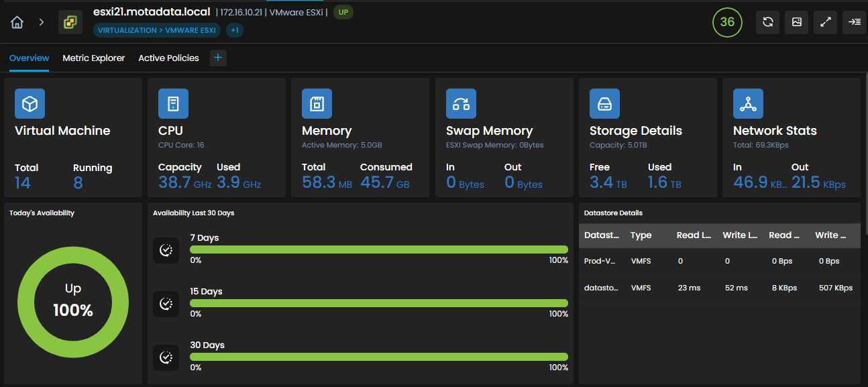This screenshot has width=868, height=387.
Task: Click running virtual machines value 8
Action: [x=78, y=182]
